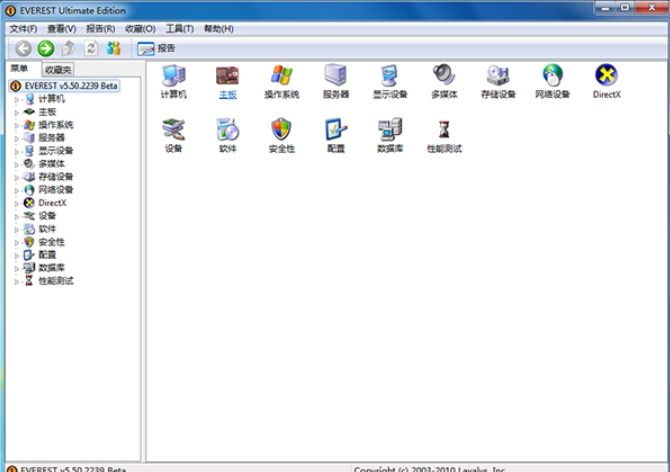
Task: Click the Copyright Lavalys status bar text
Action: click(x=429, y=469)
